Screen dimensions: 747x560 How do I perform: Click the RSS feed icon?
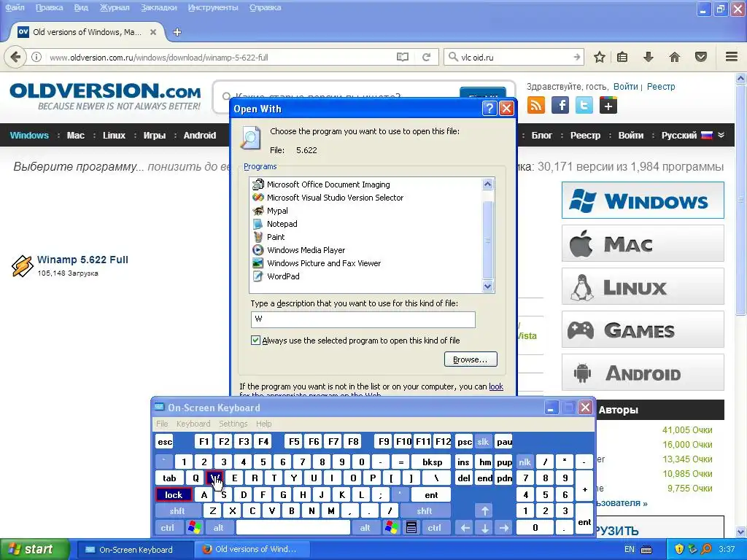pos(536,105)
